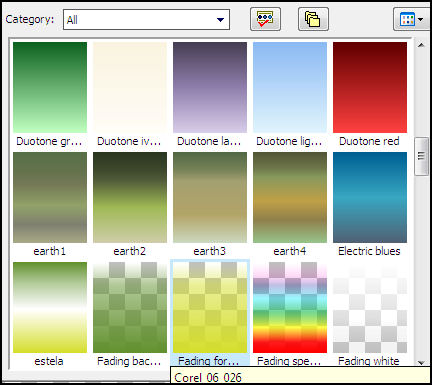Select the Duotone ivory gradient swatch
Image resolution: width=432 pixels, height=385 pixels.
pos(130,87)
